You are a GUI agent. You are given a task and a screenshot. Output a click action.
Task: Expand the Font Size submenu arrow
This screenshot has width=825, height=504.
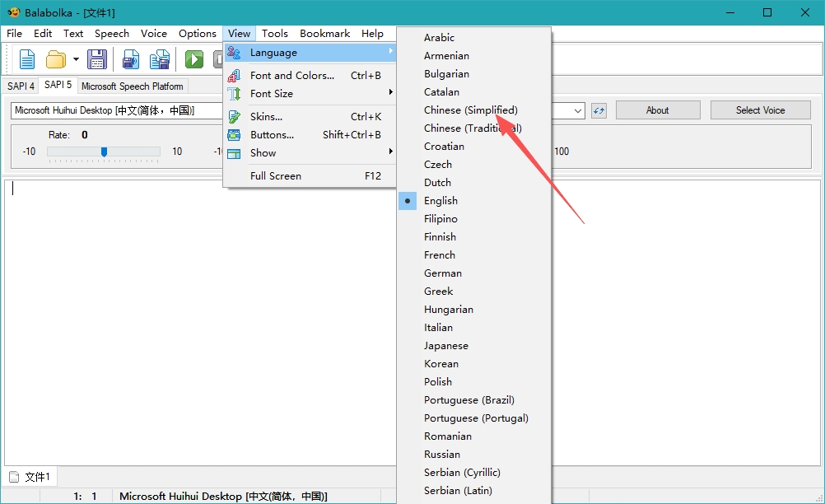click(390, 92)
